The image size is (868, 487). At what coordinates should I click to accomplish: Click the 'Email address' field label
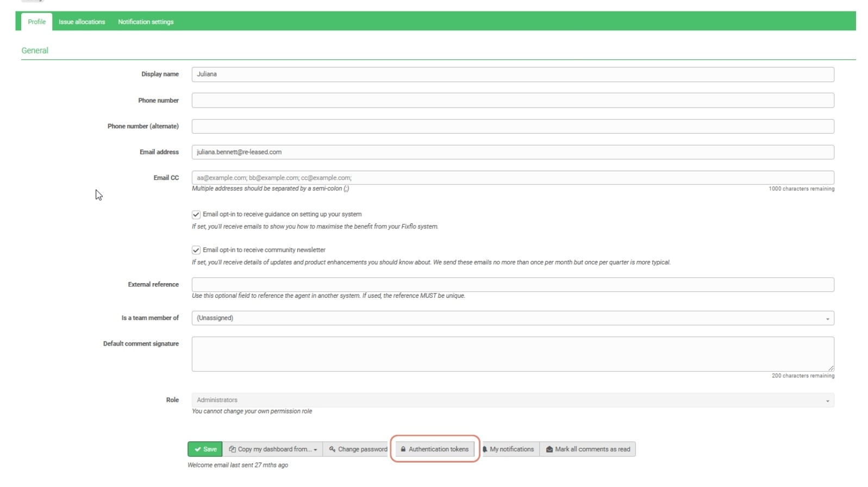pos(159,152)
